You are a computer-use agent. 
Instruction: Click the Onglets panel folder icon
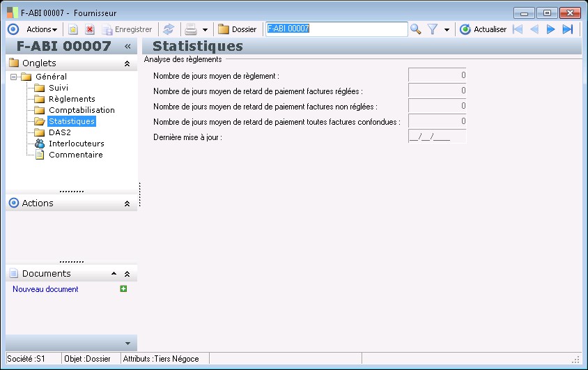click(x=14, y=63)
